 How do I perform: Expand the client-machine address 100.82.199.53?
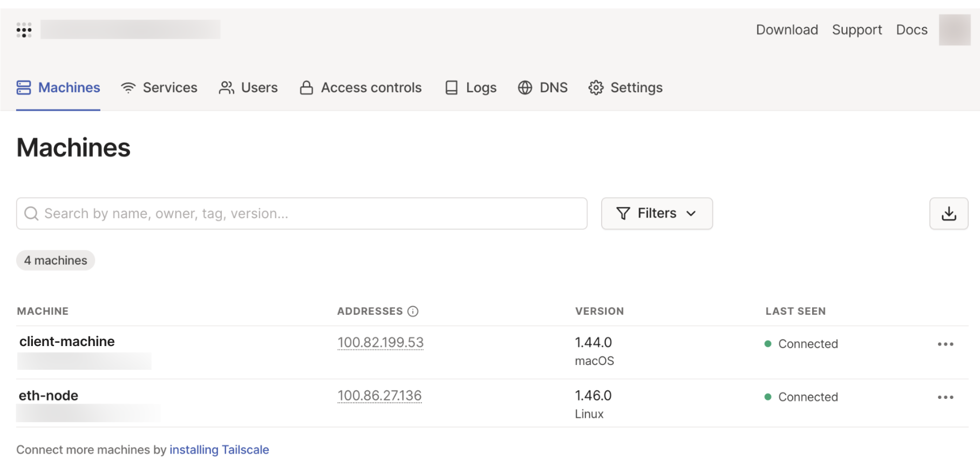380,343
